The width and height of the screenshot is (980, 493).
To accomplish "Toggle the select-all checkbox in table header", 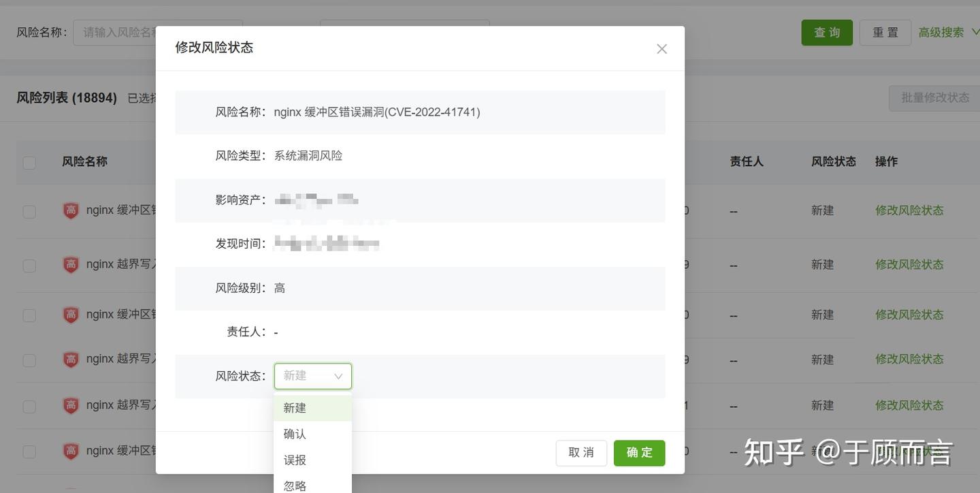I will 29,163.
